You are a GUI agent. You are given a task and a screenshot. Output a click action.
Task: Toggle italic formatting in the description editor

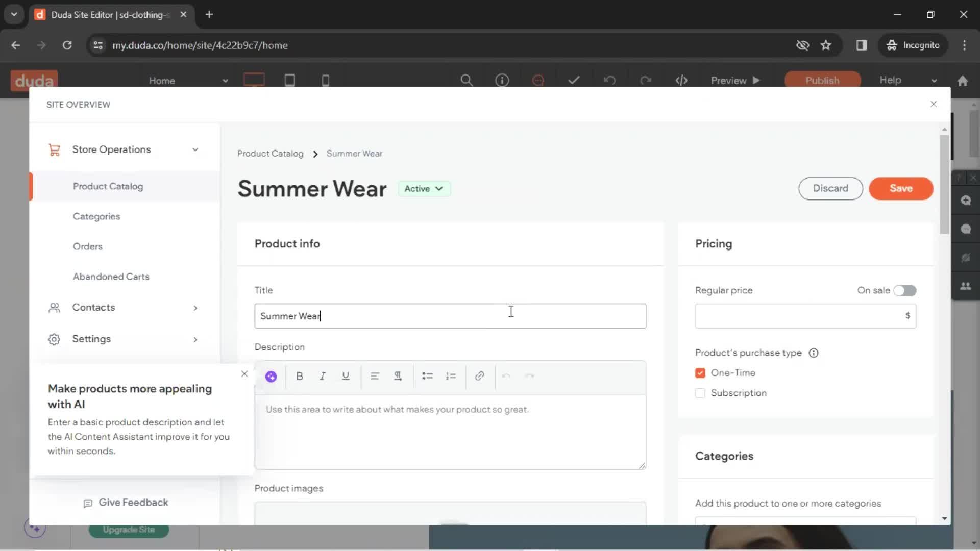[x=323, y=376]
